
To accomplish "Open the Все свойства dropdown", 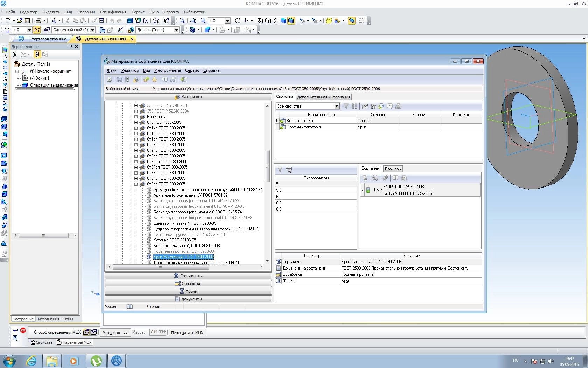I will pyautogui.click(x=336, y=106).
